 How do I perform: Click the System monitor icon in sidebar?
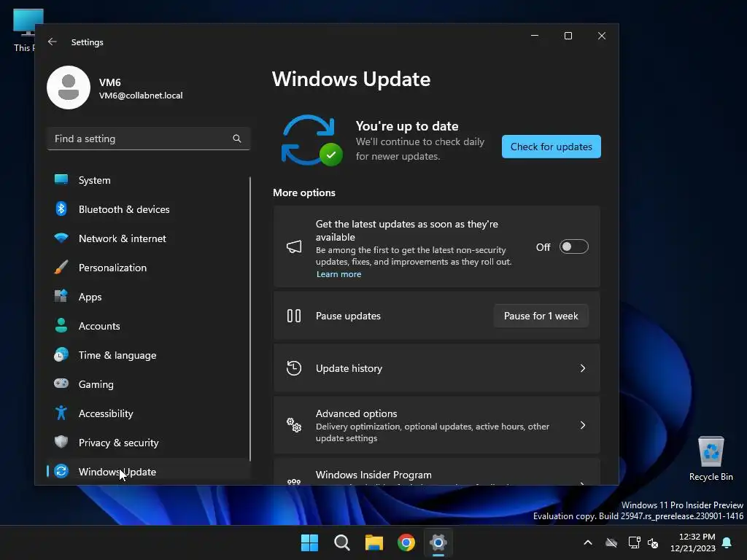point(61,179)
